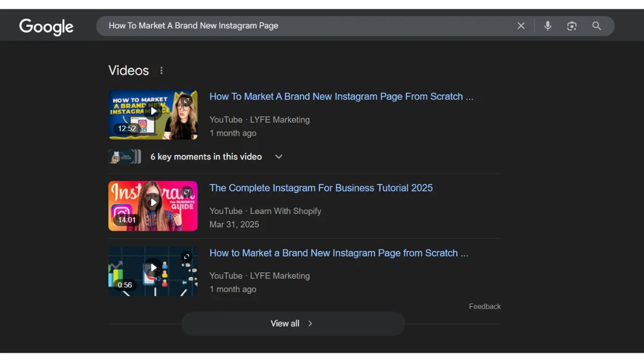Screen dimensions: 644x362
Task: Open The Complete Instagram For Business Tutorial 2025
Action: tap(321, 188)
